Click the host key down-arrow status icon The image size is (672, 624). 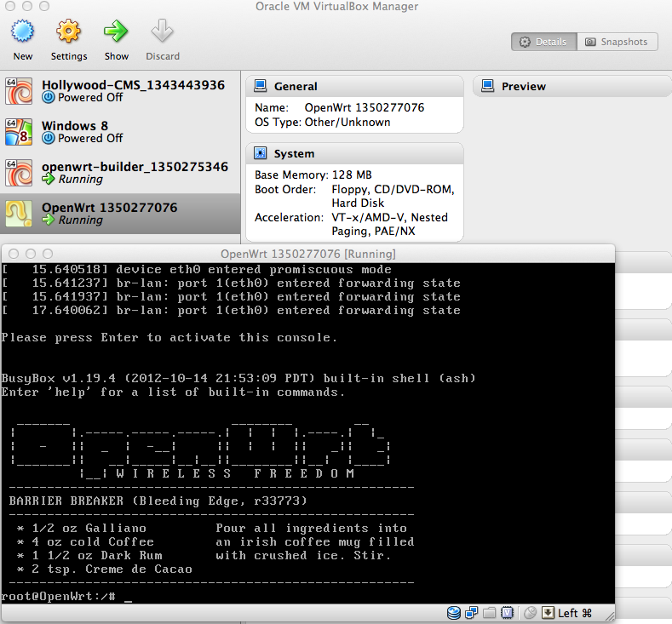pyautogui.click(x=548, y=613)
